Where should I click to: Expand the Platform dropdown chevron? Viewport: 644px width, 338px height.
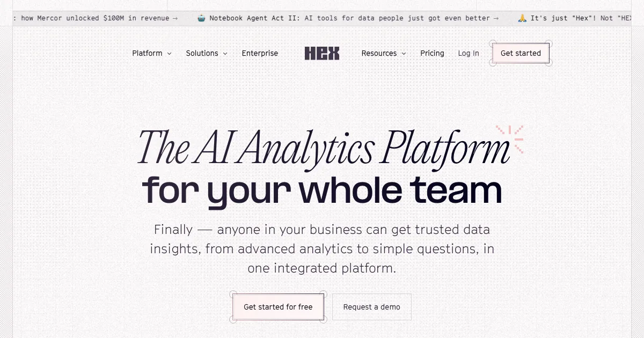169,54
